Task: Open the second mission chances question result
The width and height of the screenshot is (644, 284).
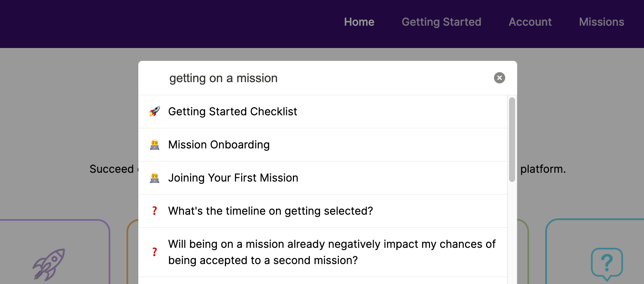Action: [x=331, y=252]
